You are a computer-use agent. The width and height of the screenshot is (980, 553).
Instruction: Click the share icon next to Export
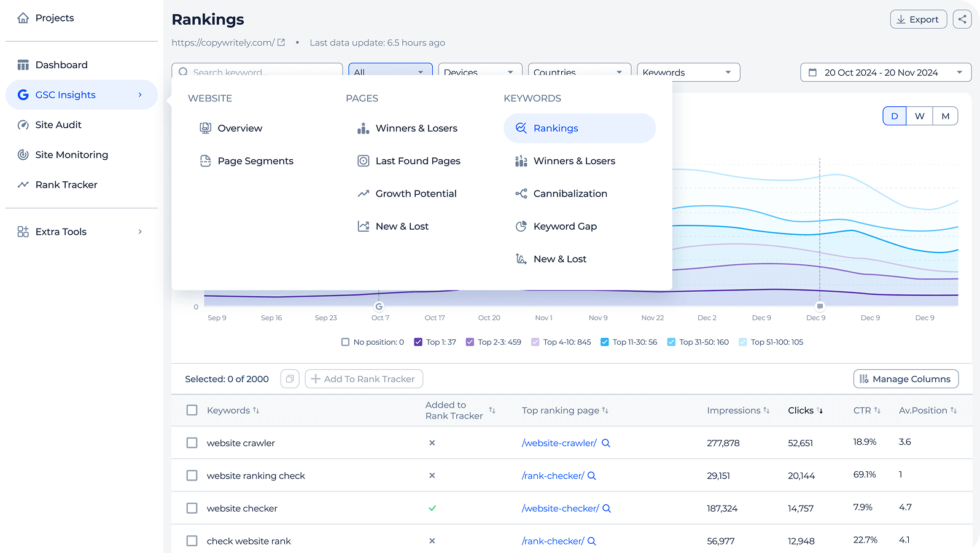coord(962,19)
